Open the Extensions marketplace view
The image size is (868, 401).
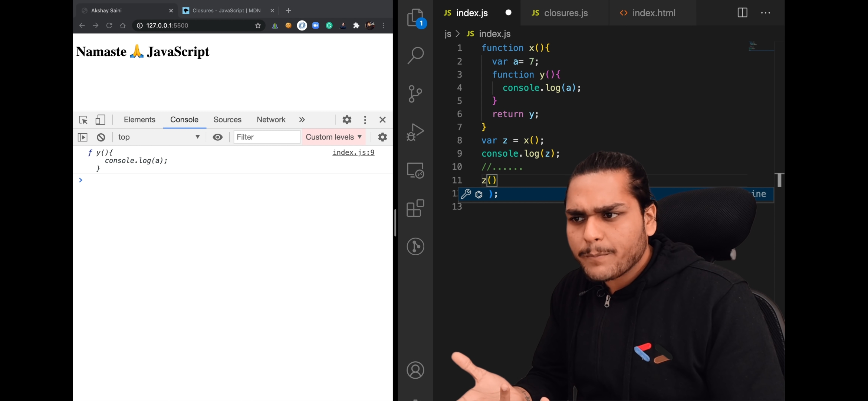[415, 208]
